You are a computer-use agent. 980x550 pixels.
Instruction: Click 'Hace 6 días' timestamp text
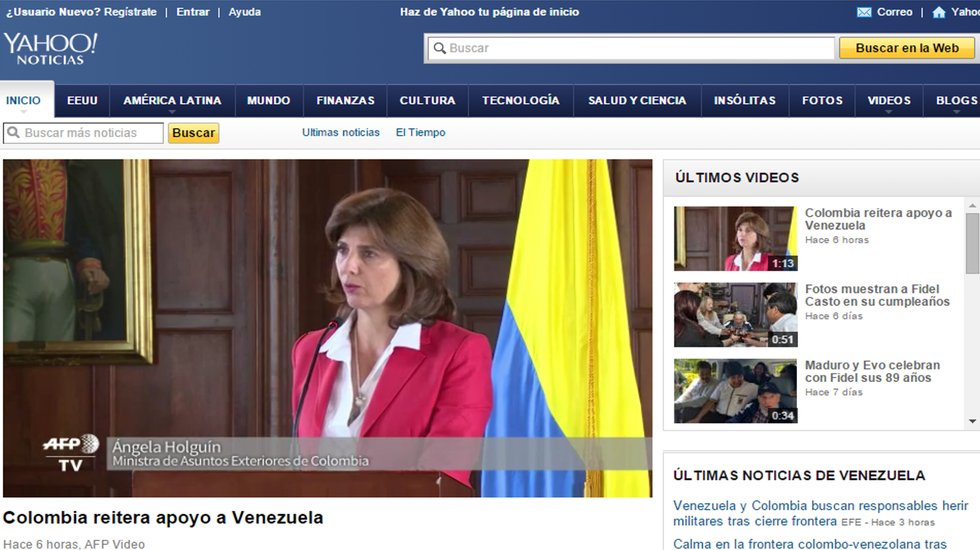coord(834,316)
